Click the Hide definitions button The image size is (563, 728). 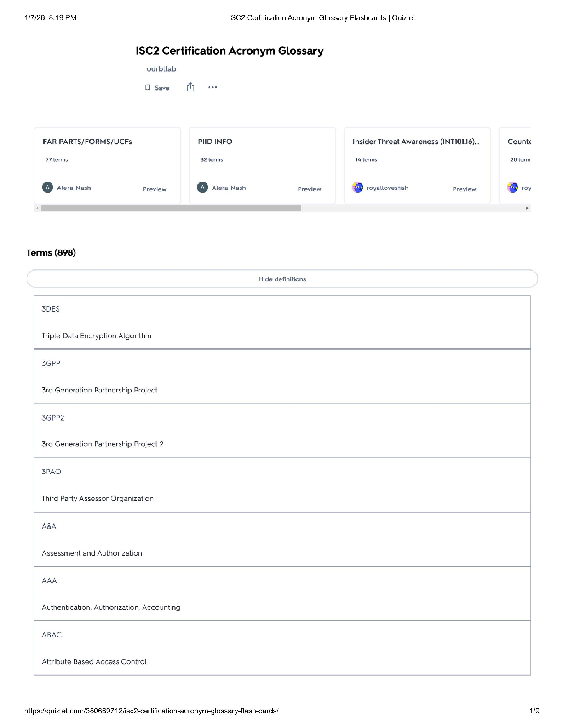[282, 279]
